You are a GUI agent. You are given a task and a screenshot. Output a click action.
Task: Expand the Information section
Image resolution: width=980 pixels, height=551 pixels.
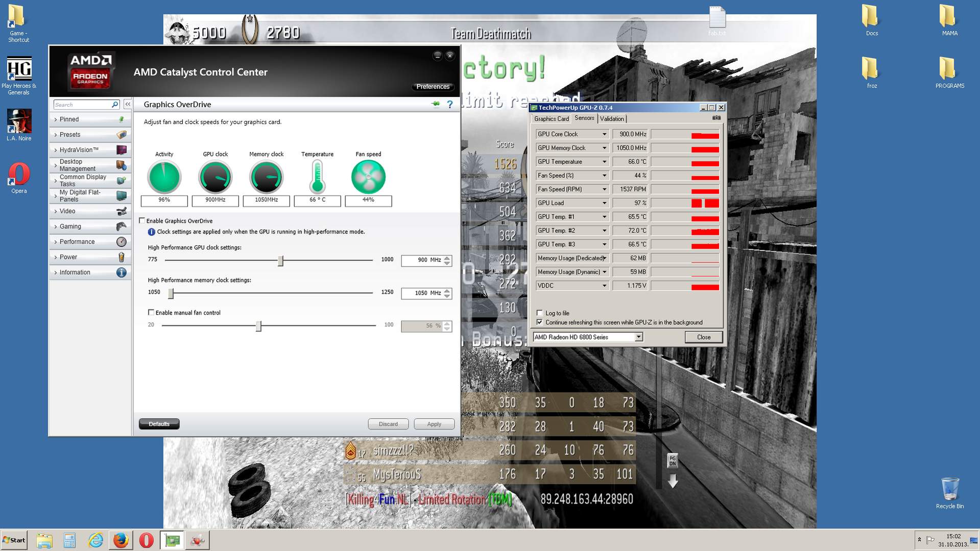point(90,273)
